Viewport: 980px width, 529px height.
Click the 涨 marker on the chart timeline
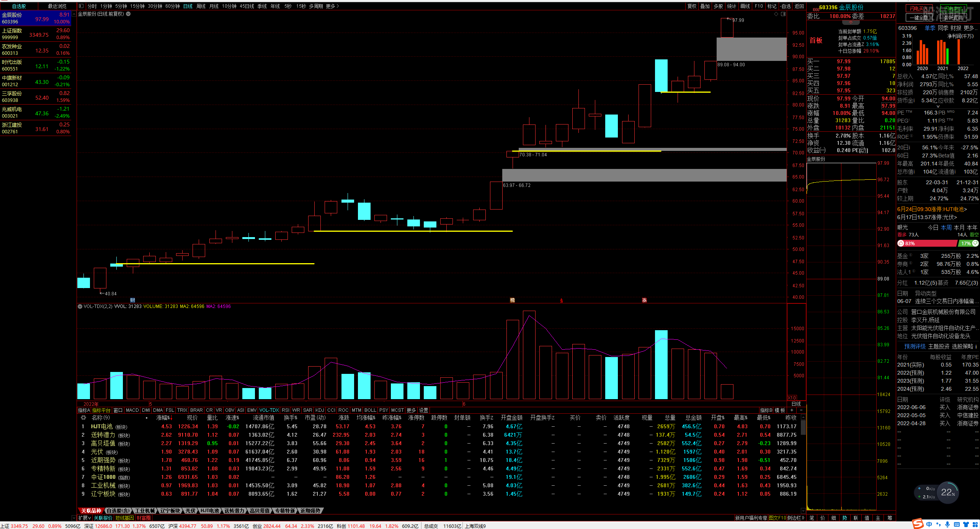[644, 300]
